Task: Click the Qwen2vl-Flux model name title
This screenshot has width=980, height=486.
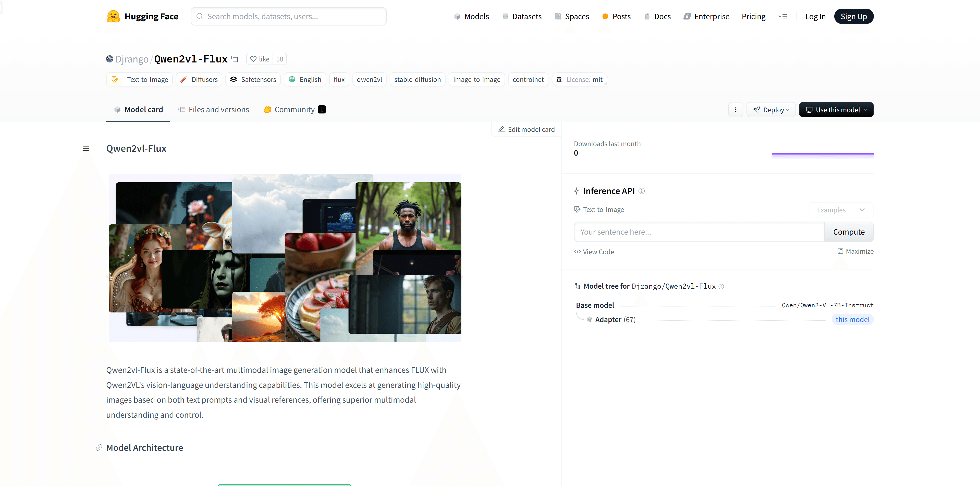Action: (x=191, y=59)
